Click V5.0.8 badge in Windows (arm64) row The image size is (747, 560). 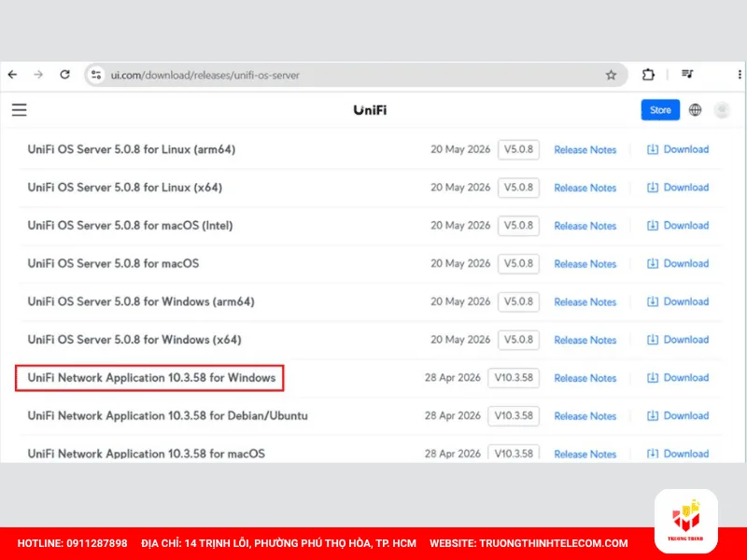(x=518, y=301)
